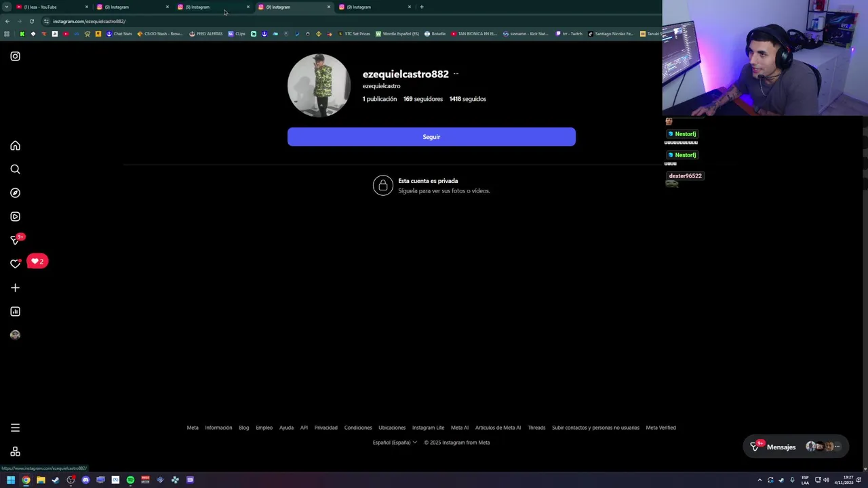Click the 'Threads' footer link
Screen dimensions: 868x488
[536, 428]
